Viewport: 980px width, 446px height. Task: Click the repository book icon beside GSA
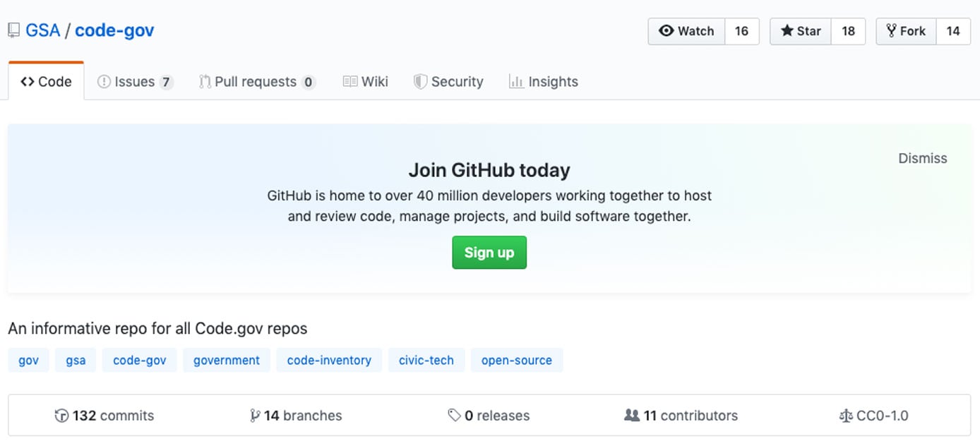[14, 31]
